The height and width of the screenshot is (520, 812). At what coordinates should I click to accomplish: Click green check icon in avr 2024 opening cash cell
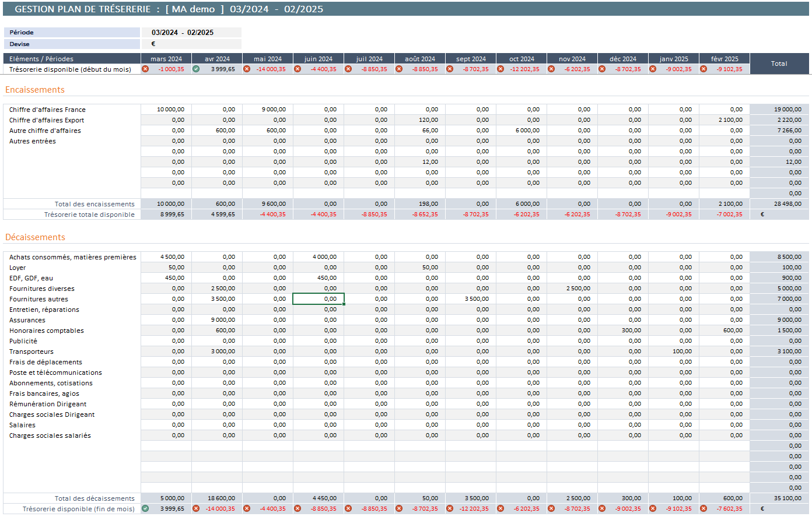[x=196, y=69]
